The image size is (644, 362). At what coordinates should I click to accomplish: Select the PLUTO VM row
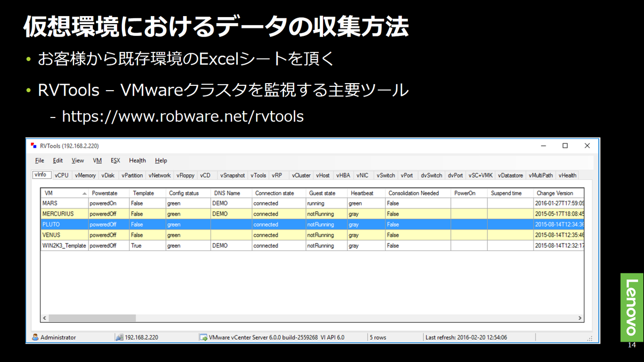312,224
